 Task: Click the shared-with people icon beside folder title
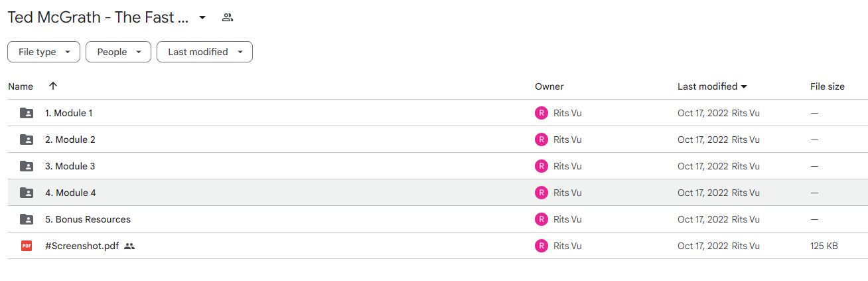point(228,17)
